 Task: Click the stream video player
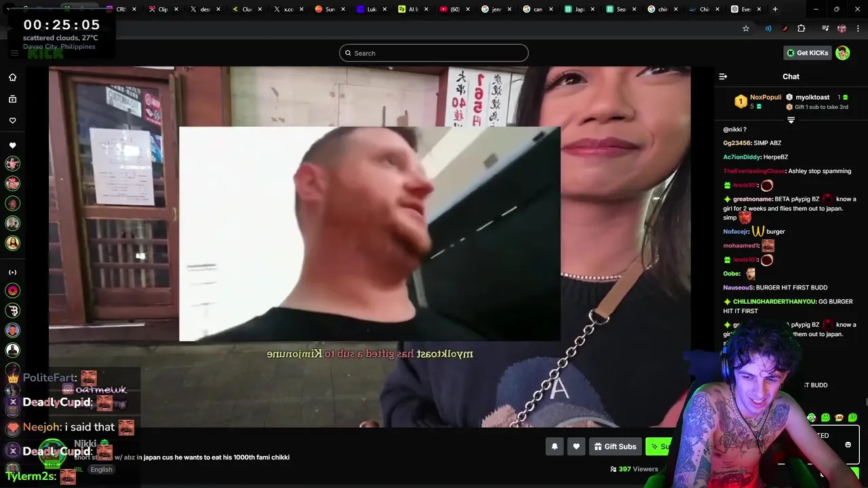[370, 247]
